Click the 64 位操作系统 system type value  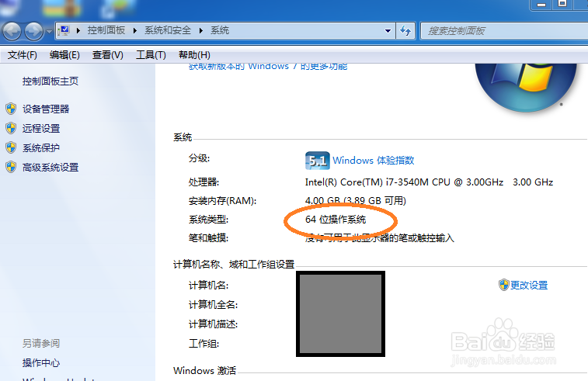[x=336, y=219]
